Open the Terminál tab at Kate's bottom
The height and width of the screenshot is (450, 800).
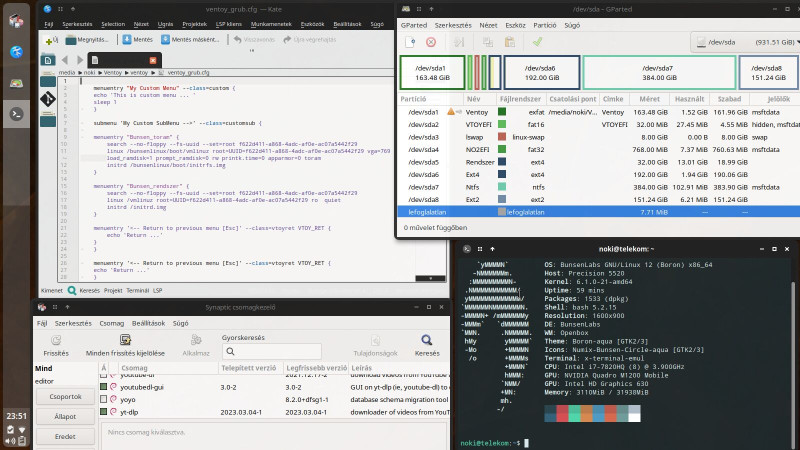(137, 290)
